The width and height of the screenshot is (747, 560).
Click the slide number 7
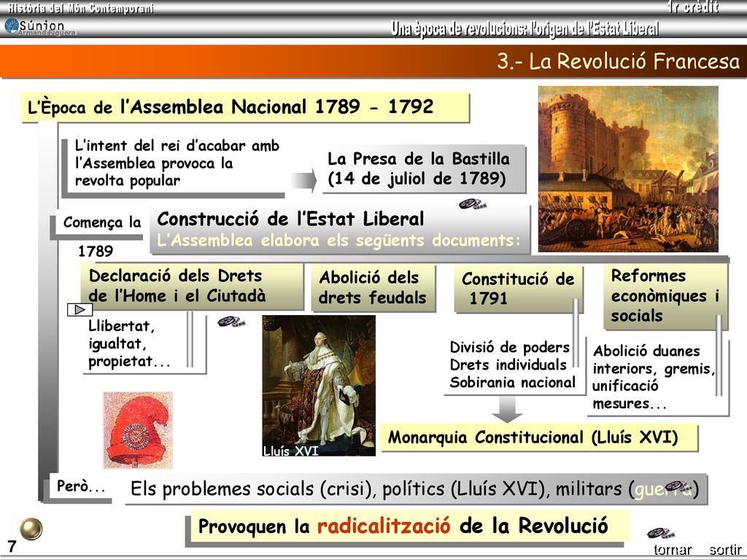12,546
